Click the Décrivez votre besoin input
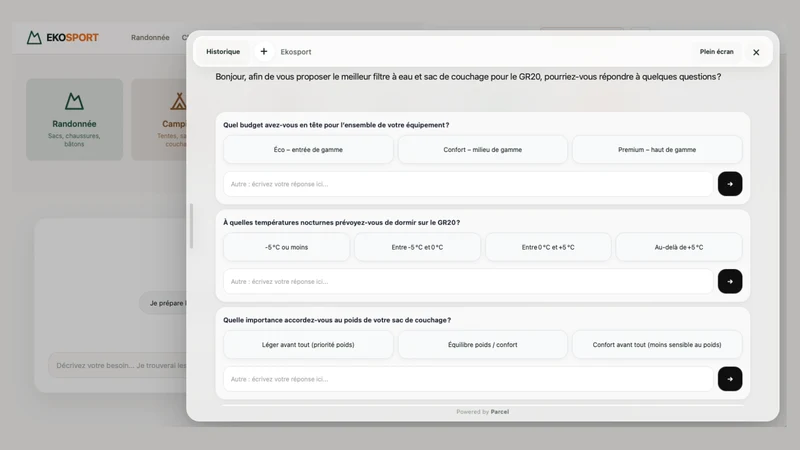This screenshot has height=450, width=800. click(118, 365)
